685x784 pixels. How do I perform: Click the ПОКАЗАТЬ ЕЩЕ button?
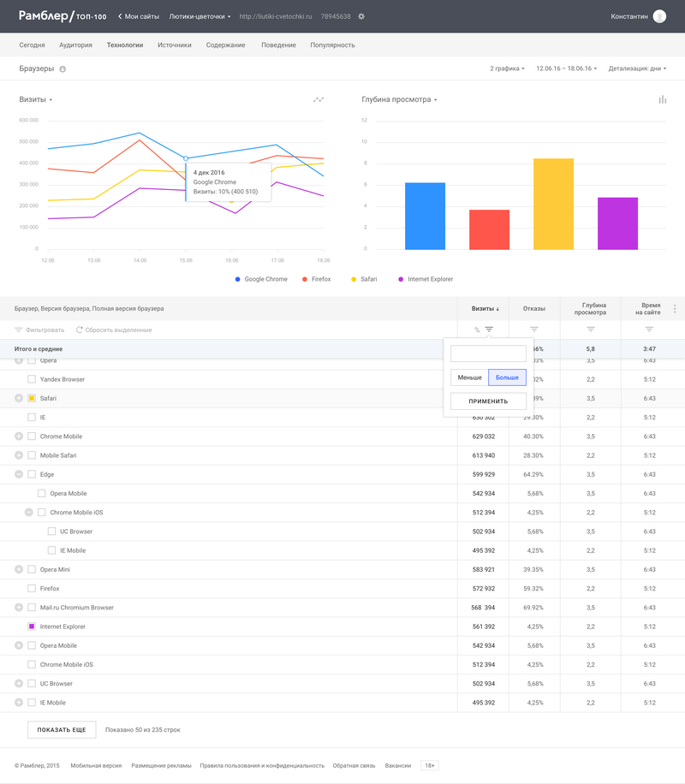coord(62,730)
